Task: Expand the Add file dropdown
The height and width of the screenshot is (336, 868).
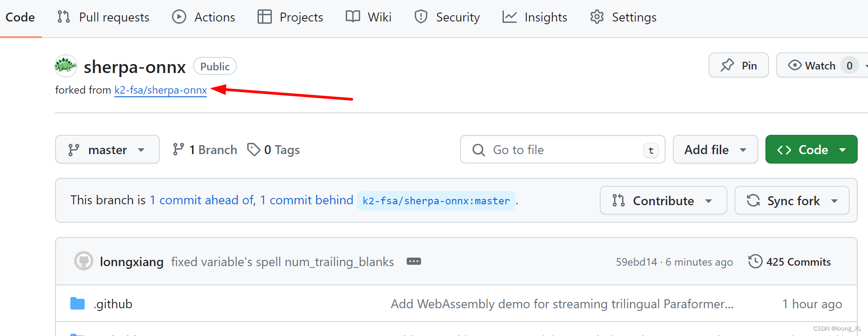Action: tap(715, 150)
